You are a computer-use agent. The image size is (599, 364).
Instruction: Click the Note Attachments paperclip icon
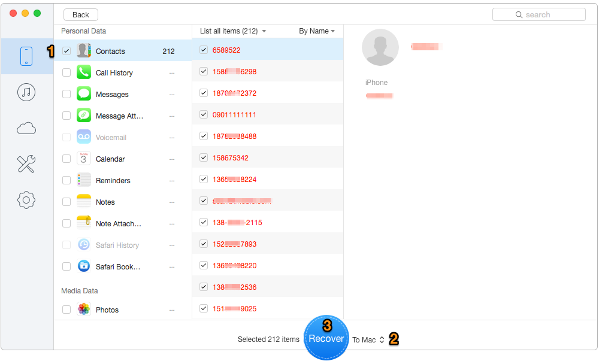[x=84, y=223]
